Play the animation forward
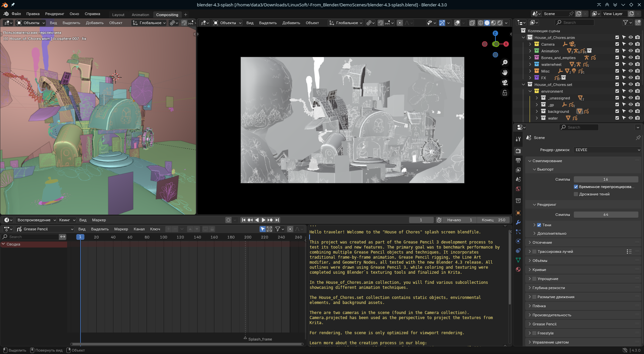 (x=264, y=220)
